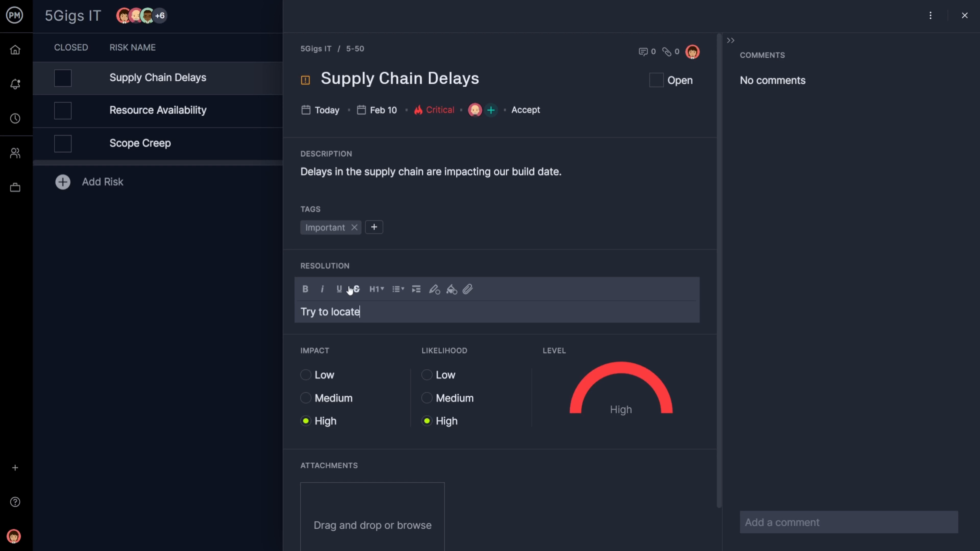Click the Add a comment field
The height and width of the screenshot is (551, 980).
point(848,522)
